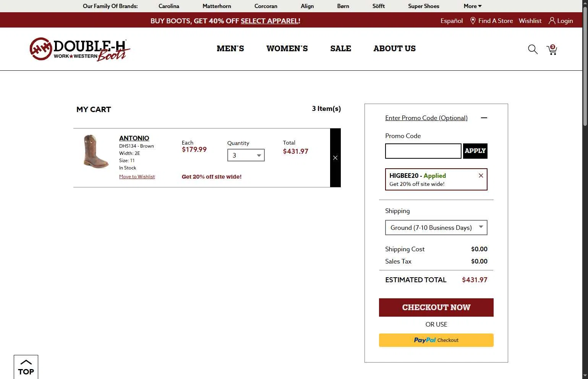
Task: Open the Wishlist link in header
Action: [x=530, y=21]
